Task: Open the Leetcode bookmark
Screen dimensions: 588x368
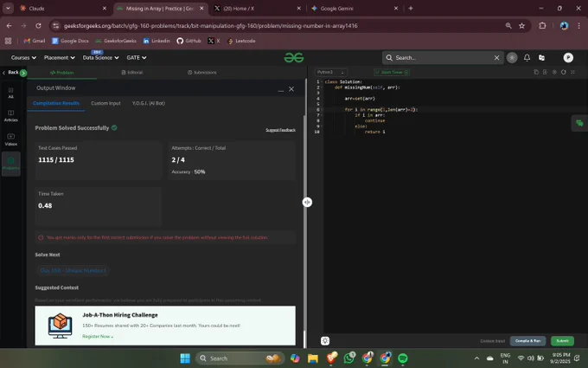Action: (241, 41)
